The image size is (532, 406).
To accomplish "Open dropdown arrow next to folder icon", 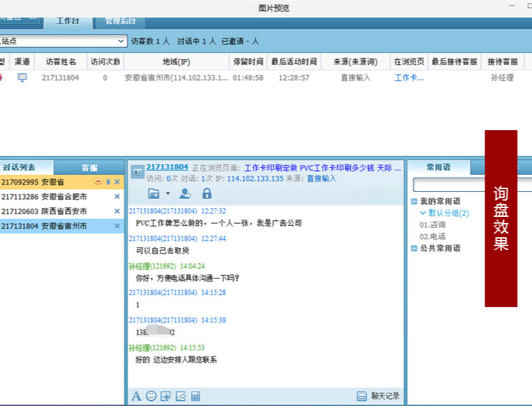I will point(168,193).
